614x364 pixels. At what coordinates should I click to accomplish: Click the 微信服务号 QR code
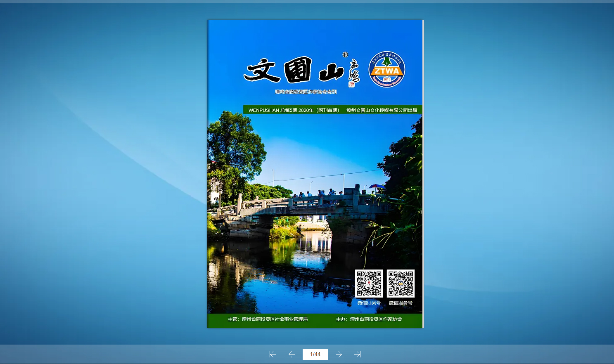click(x=401, y=284)
